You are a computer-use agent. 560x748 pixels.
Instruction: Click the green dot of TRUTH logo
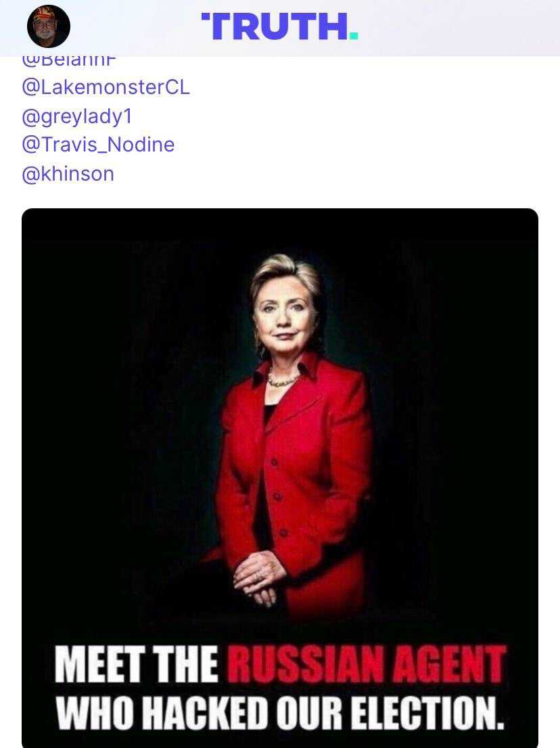pyautogui.click(x=354, y=36)
